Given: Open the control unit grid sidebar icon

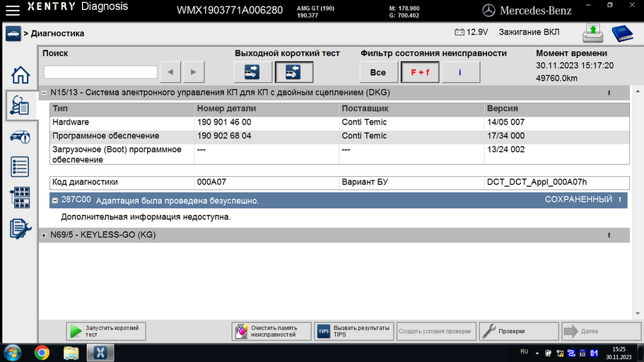Looking at the screenshot, I should pos(20,198).
